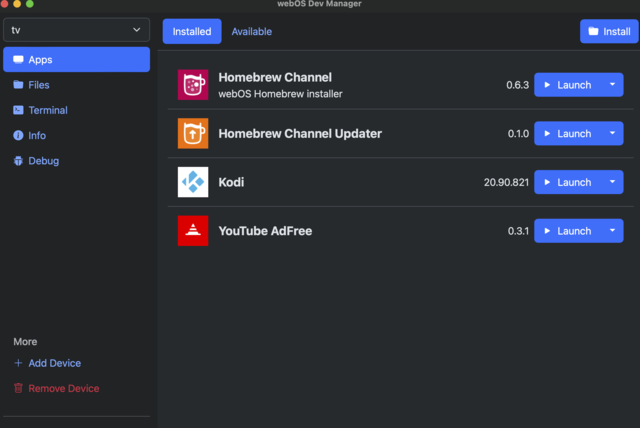Open the Debug section label
Viewport: 640px width, 428px height.
pos(44,161)
